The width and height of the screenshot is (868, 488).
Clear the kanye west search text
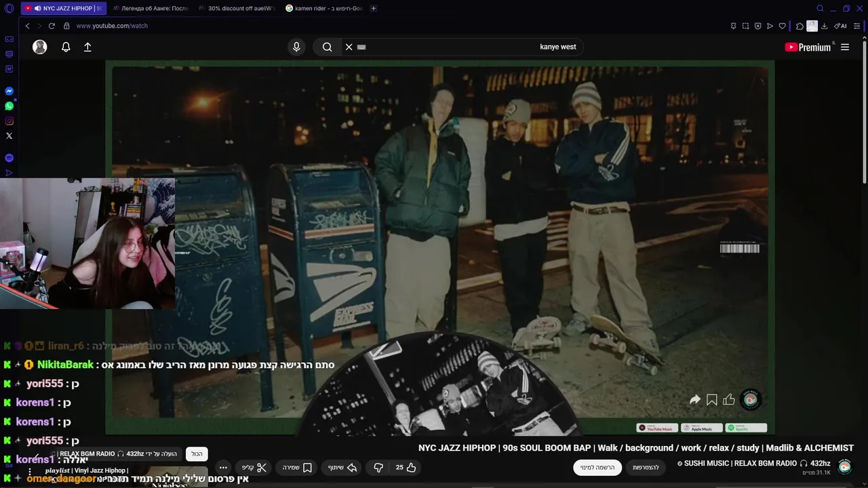click(x=349, y=47)
